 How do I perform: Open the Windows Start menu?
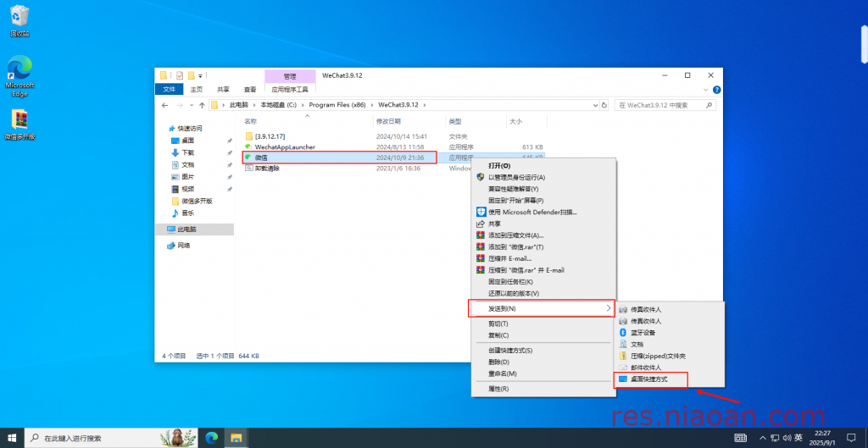point(12,438)
